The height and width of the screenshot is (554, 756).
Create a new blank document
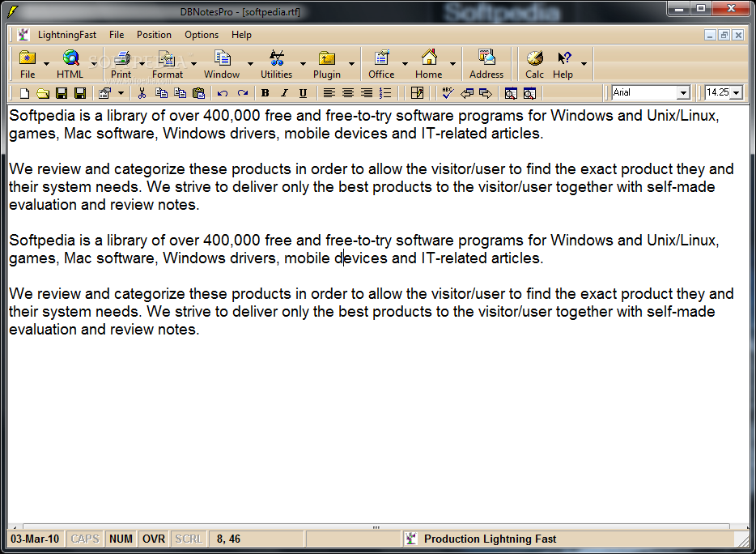(x=24, y=93)
